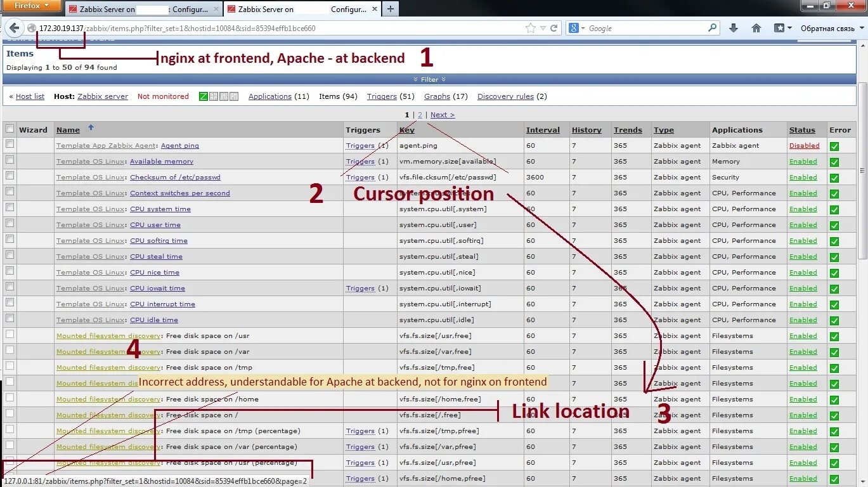Check the CPU system time row checkbox
Viewport: 868px width, 487px height.
click(x=10, y=207)
